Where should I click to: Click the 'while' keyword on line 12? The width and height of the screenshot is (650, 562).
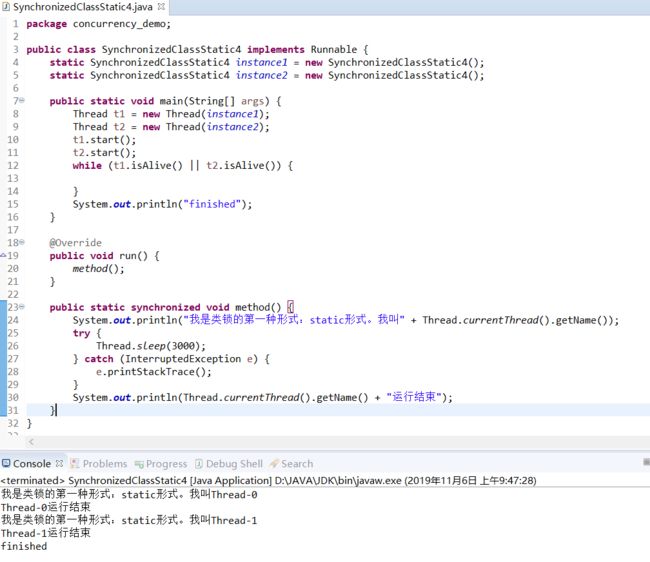coord(87,165)
